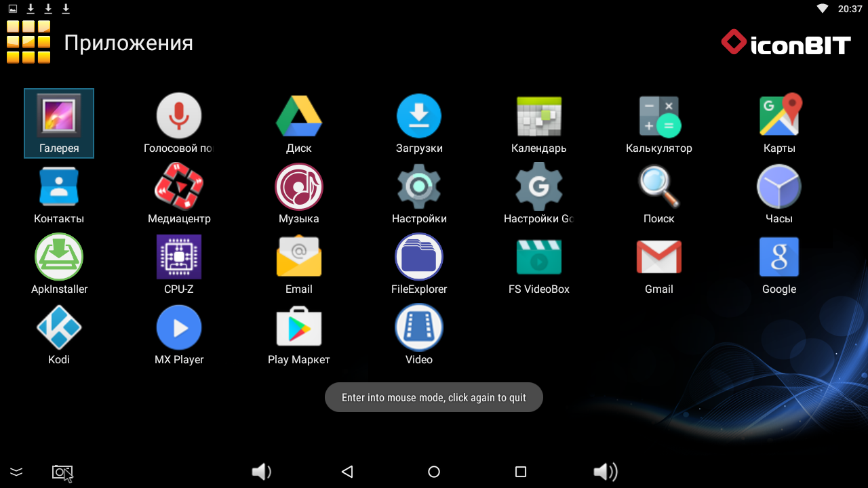Hide the navigation bar with chevron icon
This screenshot has width=868, height=488.
pyautogui.click(x=16, y=472)
